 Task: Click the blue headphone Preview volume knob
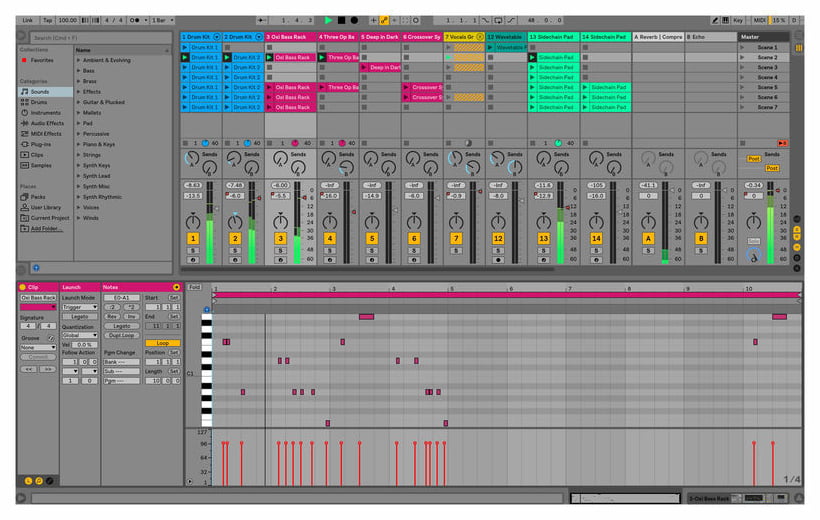click(754, 256)
